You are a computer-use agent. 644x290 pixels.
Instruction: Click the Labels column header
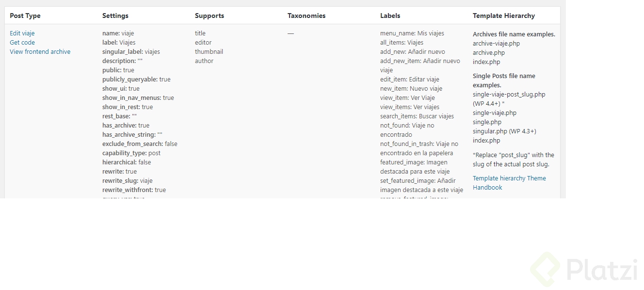(x=390, y=16)
